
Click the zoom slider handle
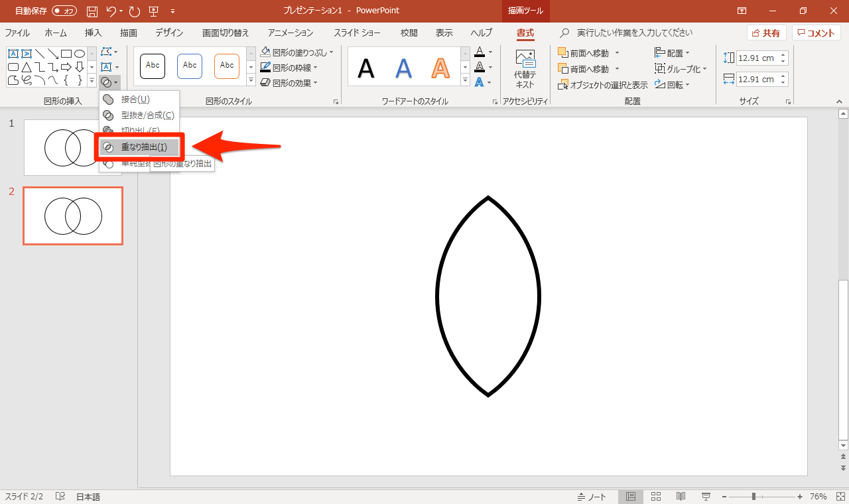pos(753,497)
